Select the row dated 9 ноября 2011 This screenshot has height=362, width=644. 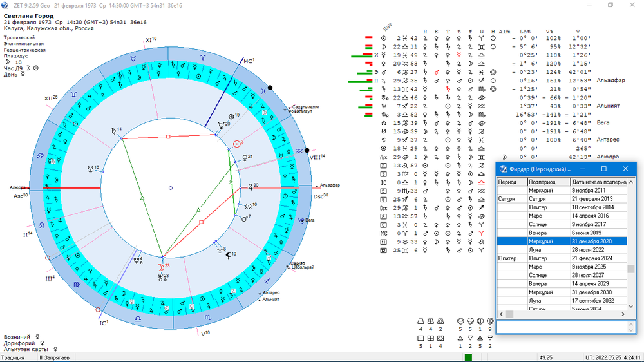pyautogui.click(x=562, y=190)
